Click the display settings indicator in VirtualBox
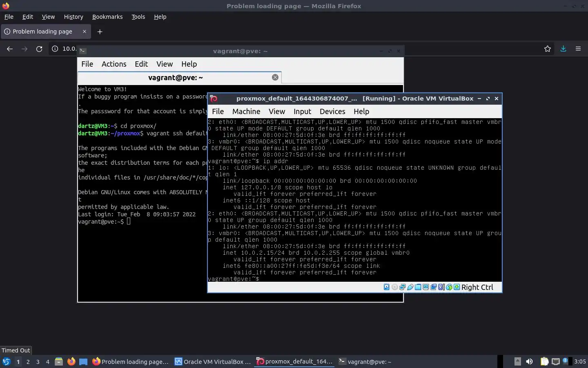This screenshot has width=588, height=368. coord(425,287)
